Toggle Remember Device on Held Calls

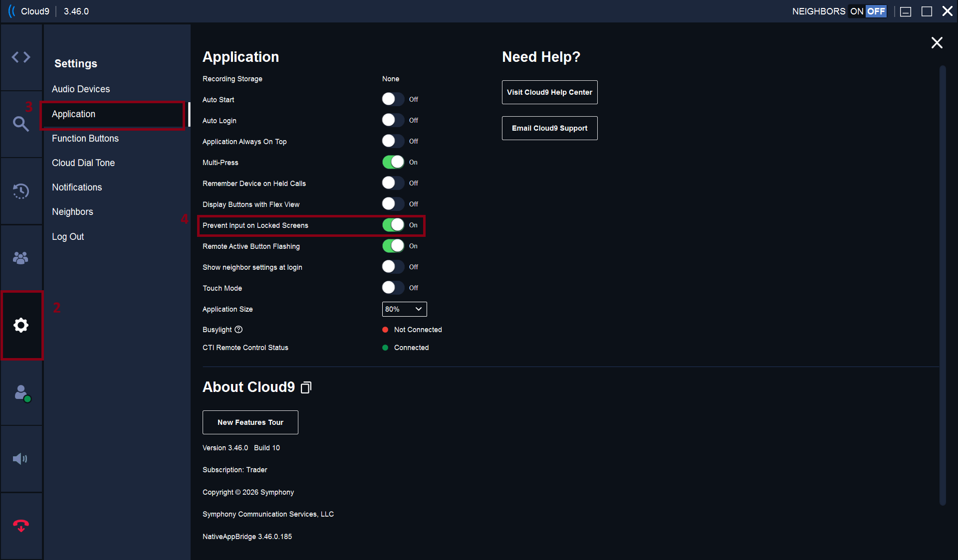coord(393,183)
